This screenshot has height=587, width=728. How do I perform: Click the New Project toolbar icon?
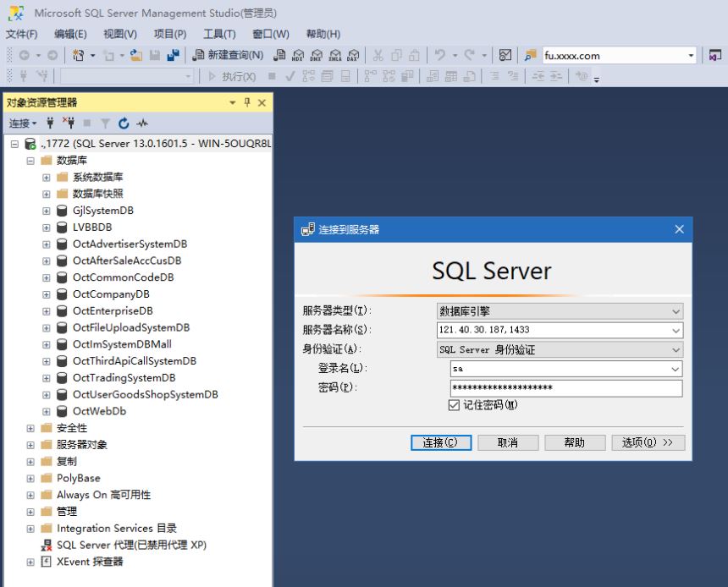(78, 56)
